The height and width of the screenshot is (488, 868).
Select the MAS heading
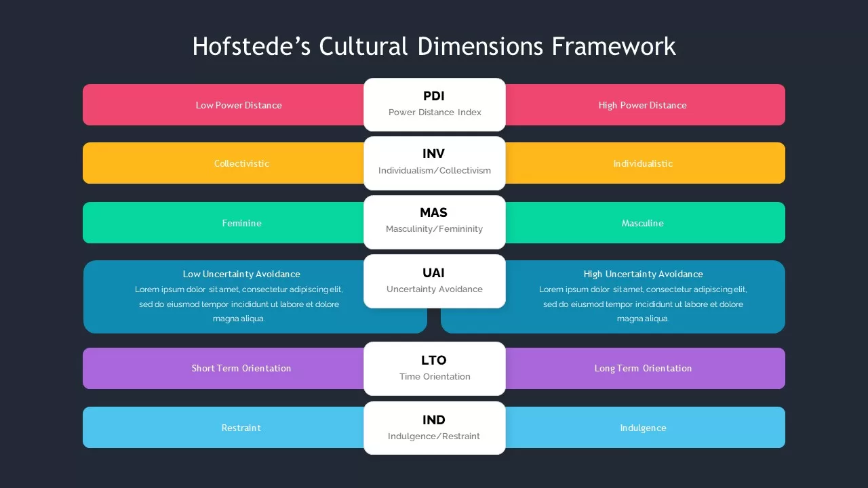[434, 213]
